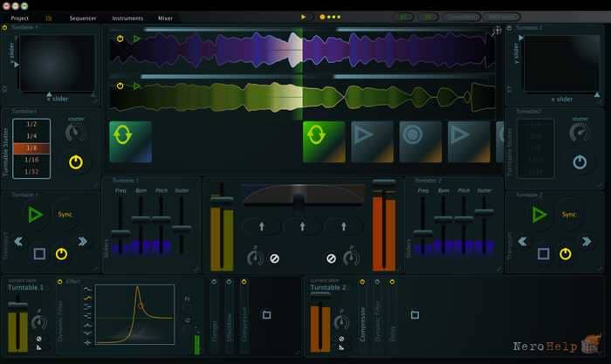Click the first green loop pad

point(131,141)
